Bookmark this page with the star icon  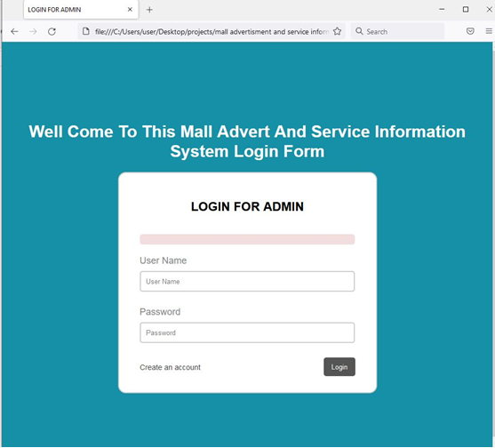click(337, 31)
